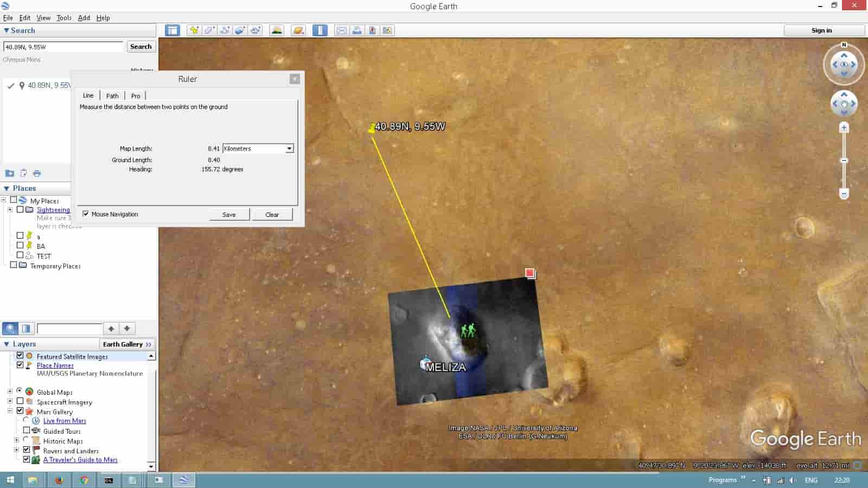Zoom in with the plus button
This screenshot has width=868, height=488.
pos(844,128)
